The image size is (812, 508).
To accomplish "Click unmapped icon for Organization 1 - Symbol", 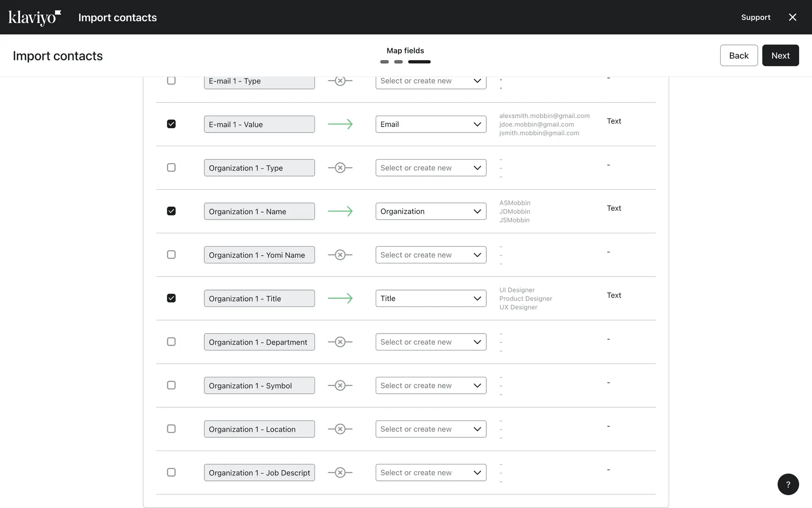I will pyautogui.click(x=340, y=386).
